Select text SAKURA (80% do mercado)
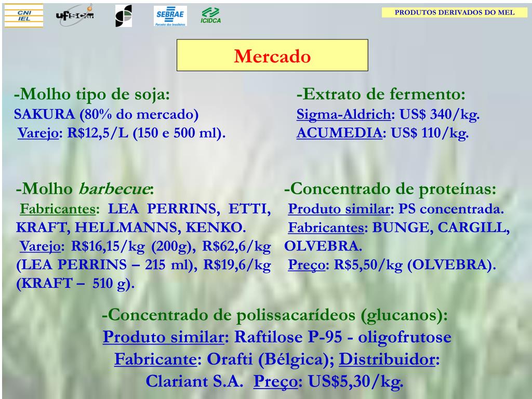 106,114
